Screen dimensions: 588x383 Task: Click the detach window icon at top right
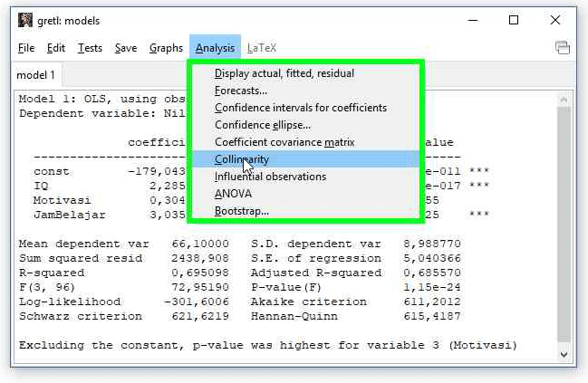tap(563, 48)
